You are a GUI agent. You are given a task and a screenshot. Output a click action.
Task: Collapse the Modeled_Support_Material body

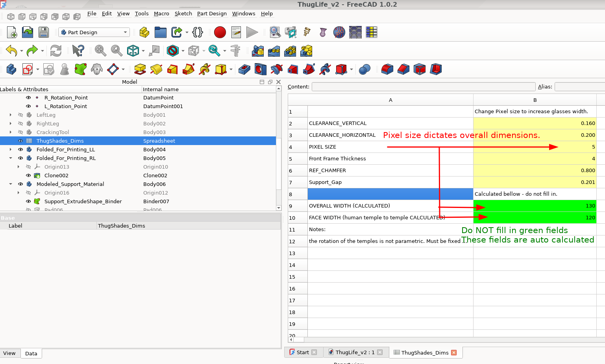(x=11, y=184)
